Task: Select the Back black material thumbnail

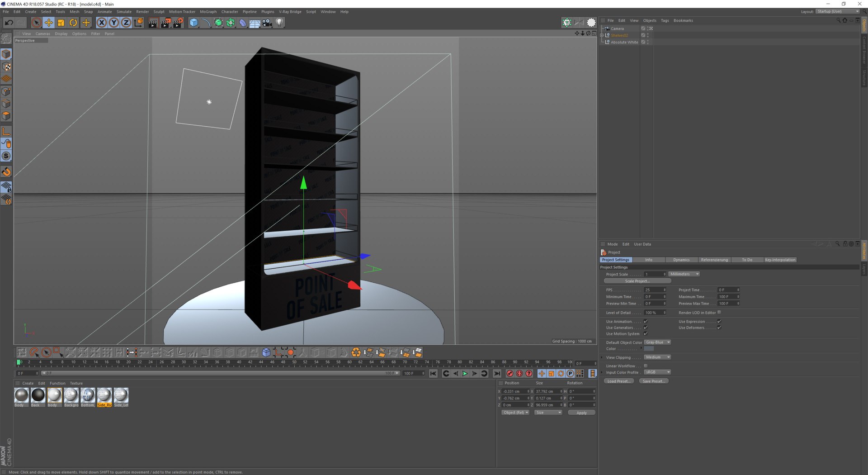Action: pos(38,395)
